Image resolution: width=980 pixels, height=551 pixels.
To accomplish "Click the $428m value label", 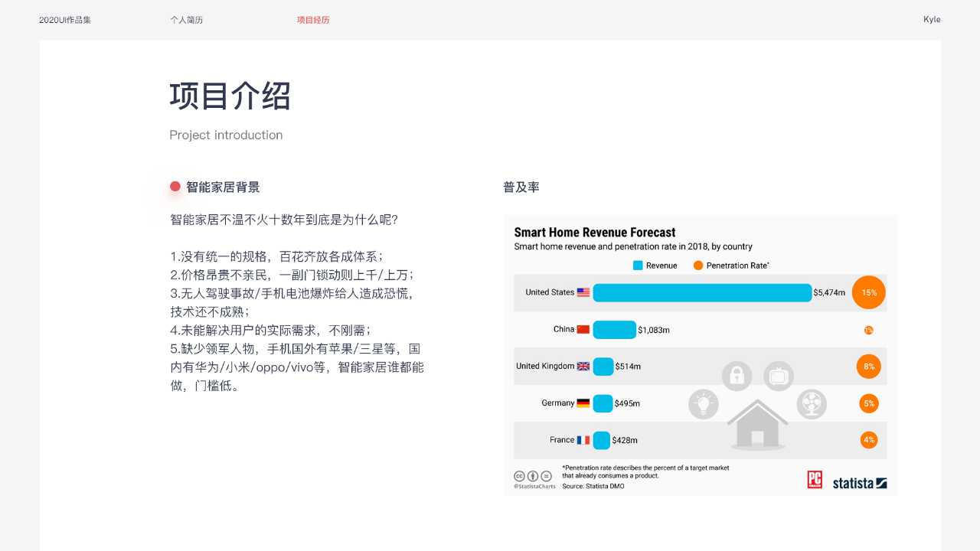I will (625, 440).
